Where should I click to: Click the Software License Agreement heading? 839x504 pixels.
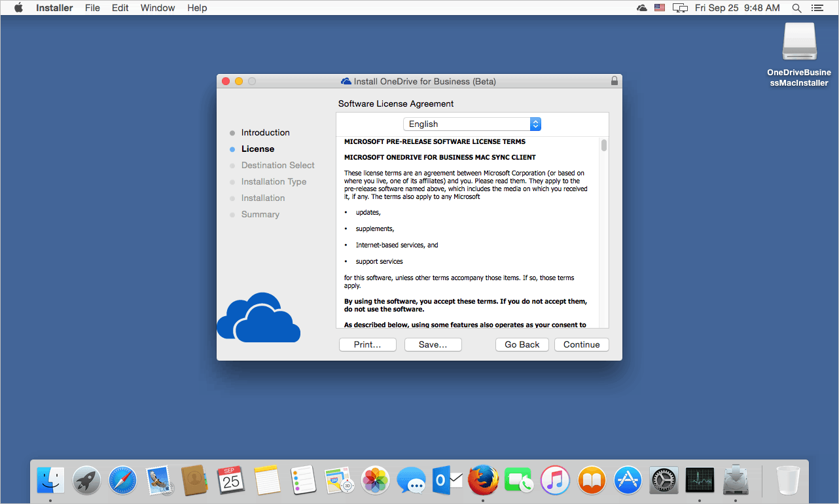coord(396,103)
